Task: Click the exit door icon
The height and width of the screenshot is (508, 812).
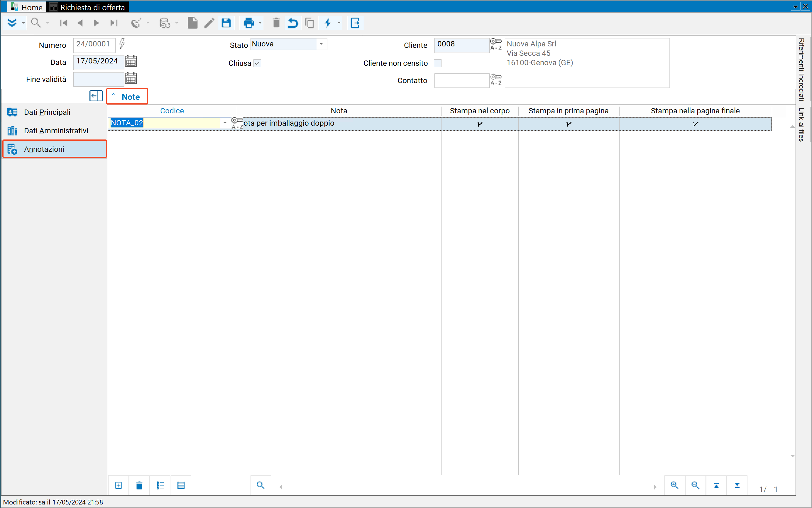Action: point(355,23)
